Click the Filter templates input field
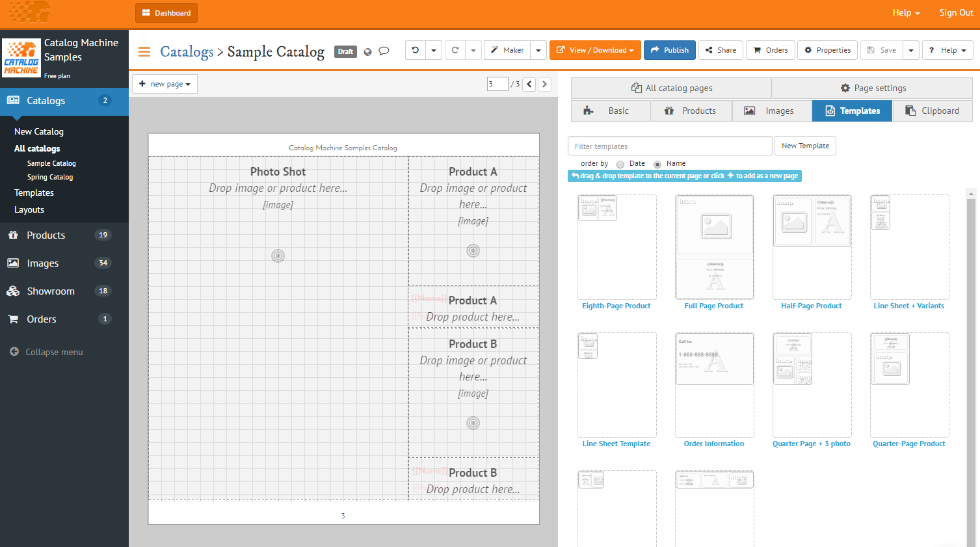This screenshot has height=547, width=980. coord(670,146)
